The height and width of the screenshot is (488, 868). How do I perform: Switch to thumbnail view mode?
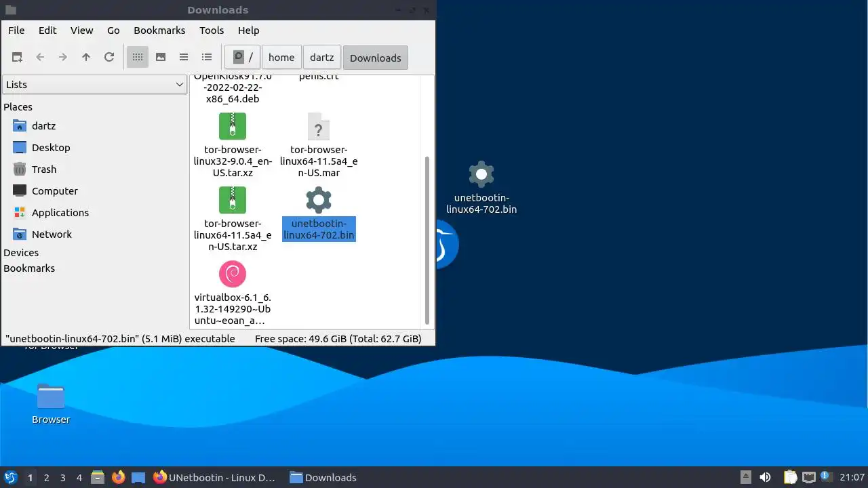click(x=161, y=58)
